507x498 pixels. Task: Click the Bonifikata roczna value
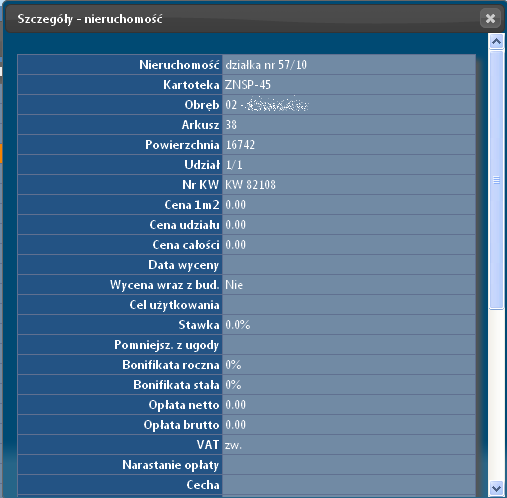tap(233, 365)
